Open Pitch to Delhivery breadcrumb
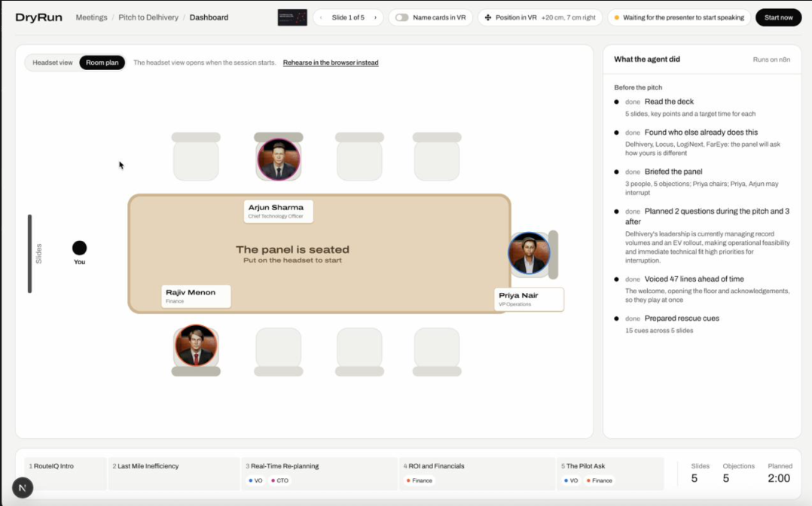Screen dimensions: 812x506 [148, 17]
